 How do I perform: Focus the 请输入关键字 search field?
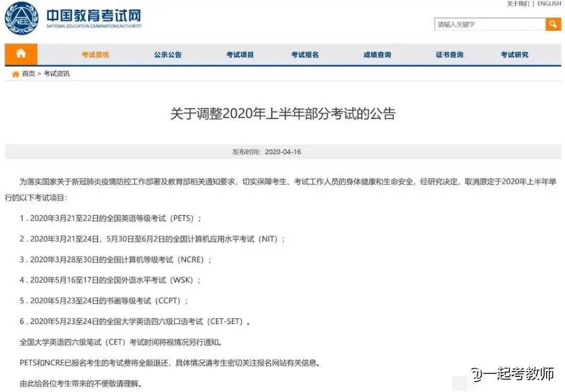tap(490, 24)
